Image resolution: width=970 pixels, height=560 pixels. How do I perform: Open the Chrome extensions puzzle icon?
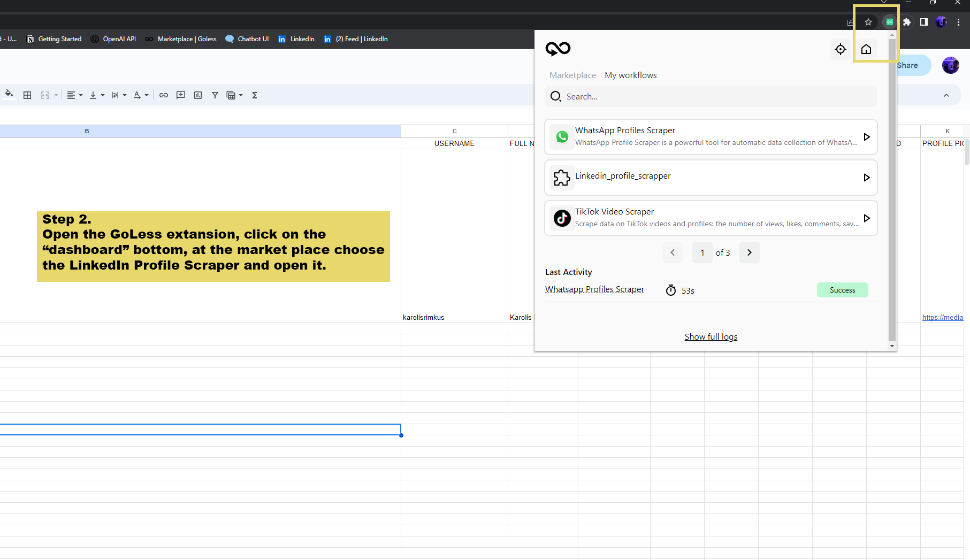coord(906,22)
